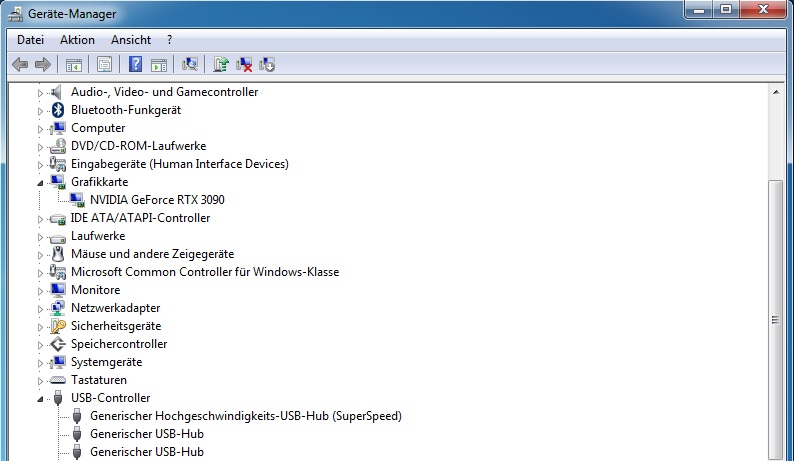This screenshot has height=461, width=794.
Task: Open the Ansicht menu
Action: click(x=131, y=40)
